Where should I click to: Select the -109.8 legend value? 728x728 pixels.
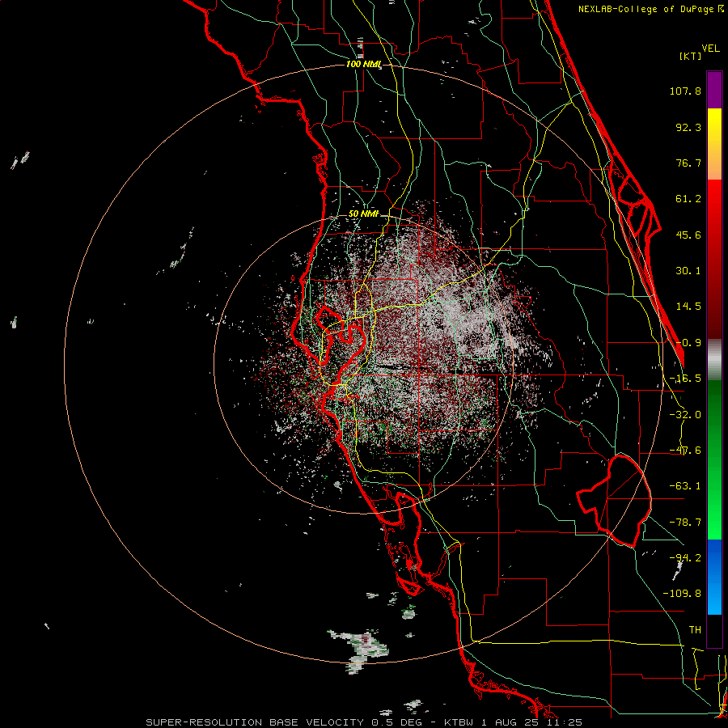pos(682,594)
